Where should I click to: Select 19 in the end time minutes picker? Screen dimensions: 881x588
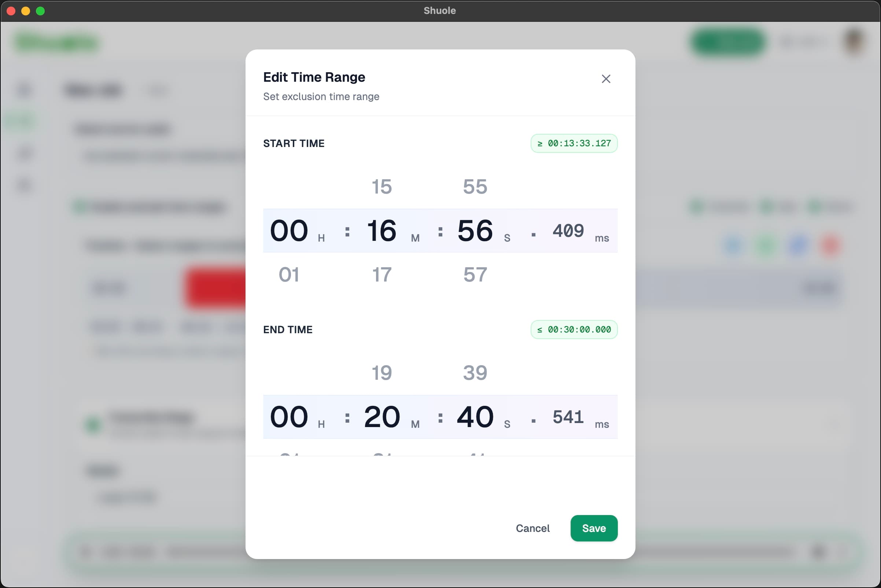tap(381, 372)
